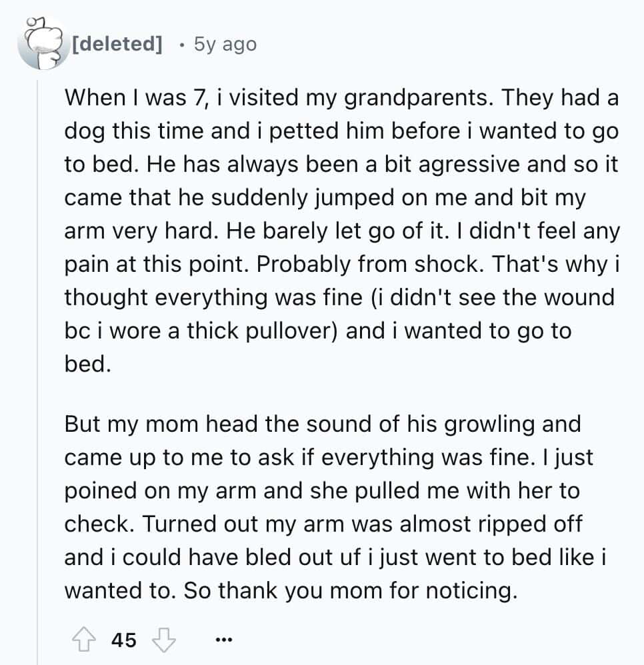The height and width of the screenshot is (665, 644).
Task: Open the three-dot more options menu
Action: tap(223, 641)
